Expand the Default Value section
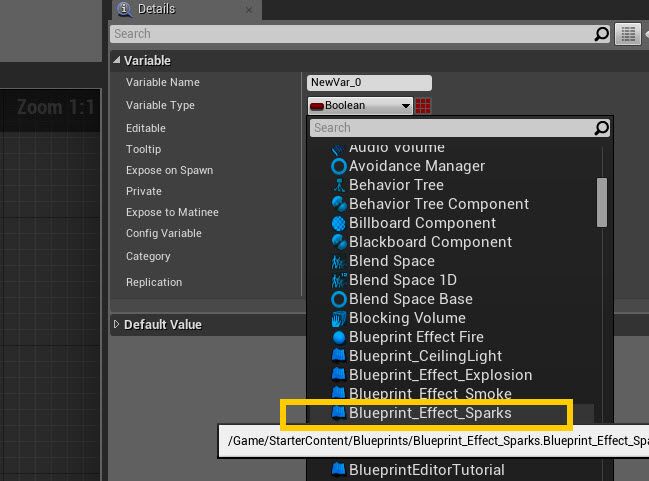 pos(116,324)
